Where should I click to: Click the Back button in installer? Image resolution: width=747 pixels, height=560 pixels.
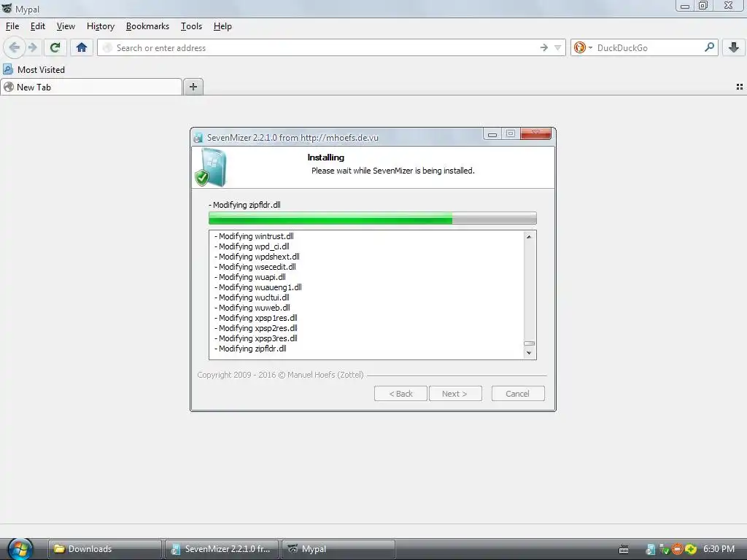400,393
